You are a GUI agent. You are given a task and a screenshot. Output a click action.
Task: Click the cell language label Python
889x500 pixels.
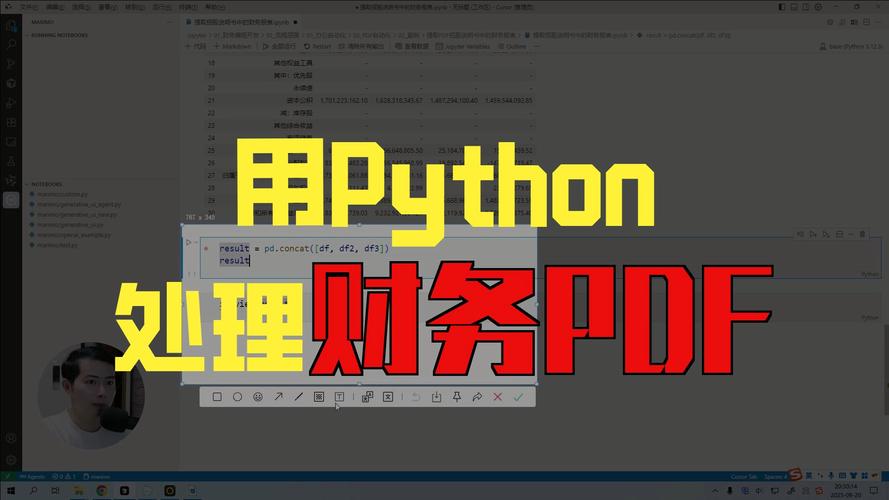click(x=870, y=274)
